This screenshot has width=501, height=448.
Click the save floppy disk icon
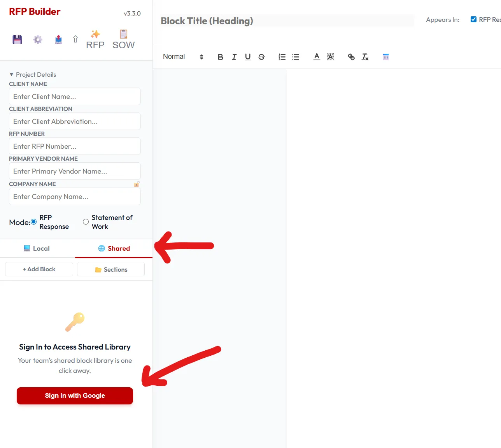pos(17,39)
